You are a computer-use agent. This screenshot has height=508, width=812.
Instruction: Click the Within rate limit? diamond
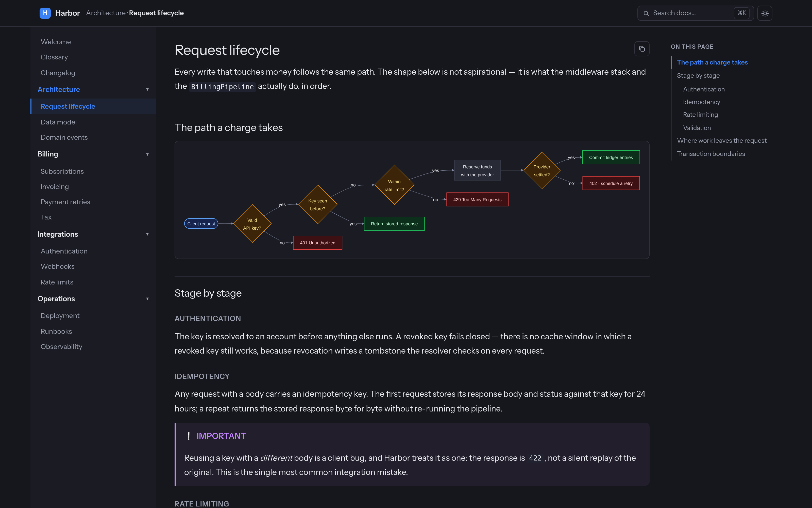[x=394, y=185]
